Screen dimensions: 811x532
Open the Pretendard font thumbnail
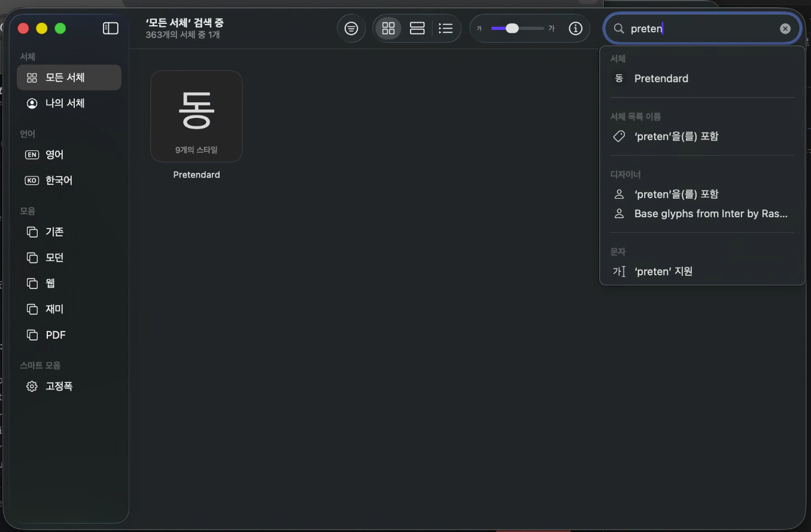[x=196, y=116]
